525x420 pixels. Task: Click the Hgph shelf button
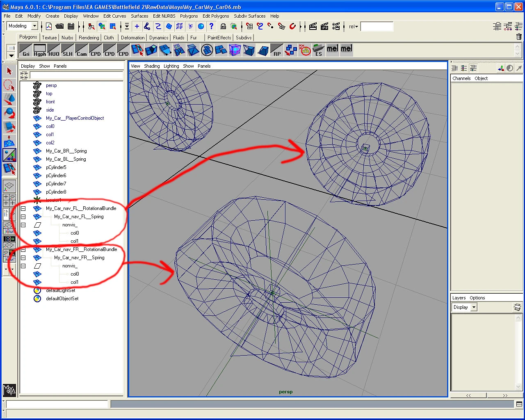click(40, 50)
